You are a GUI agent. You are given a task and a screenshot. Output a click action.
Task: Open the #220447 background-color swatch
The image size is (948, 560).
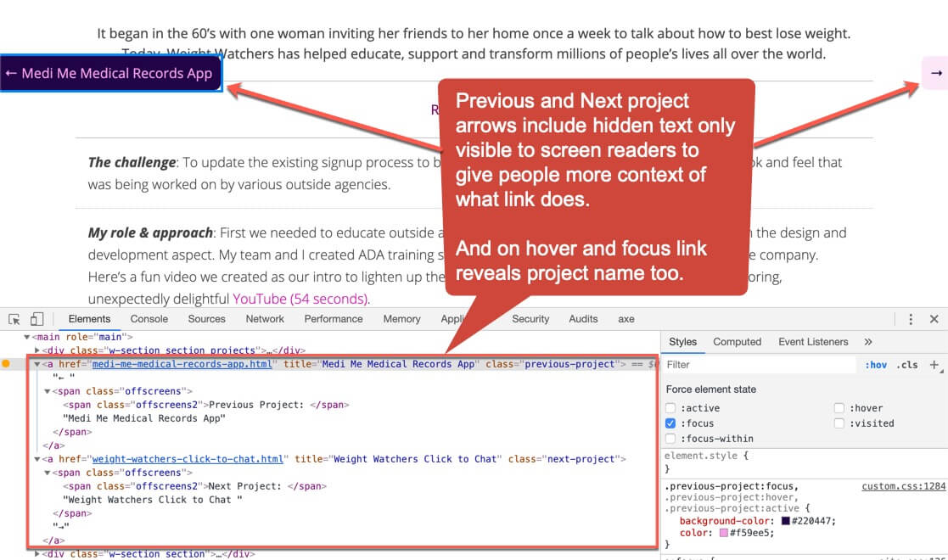click(x=786, y=521)
